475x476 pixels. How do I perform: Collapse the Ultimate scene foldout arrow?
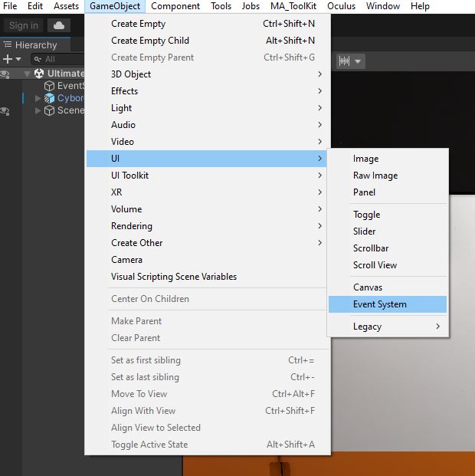[28, 74]
